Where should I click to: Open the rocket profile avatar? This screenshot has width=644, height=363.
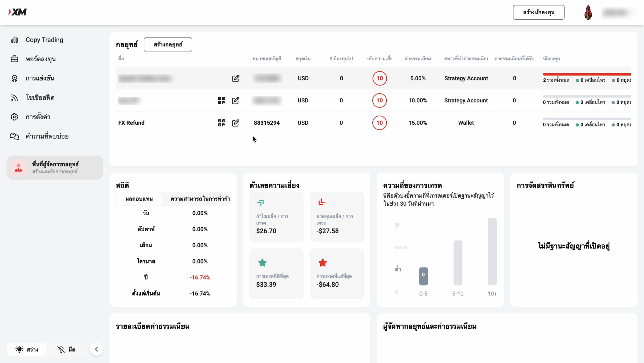click(588, 13)
